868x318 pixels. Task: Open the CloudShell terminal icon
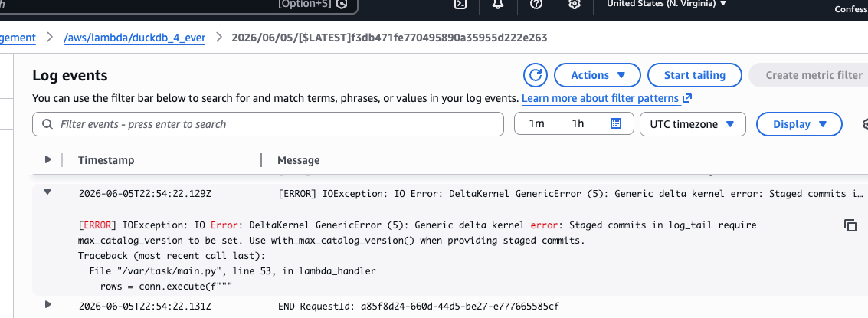[x=460, y=4]
